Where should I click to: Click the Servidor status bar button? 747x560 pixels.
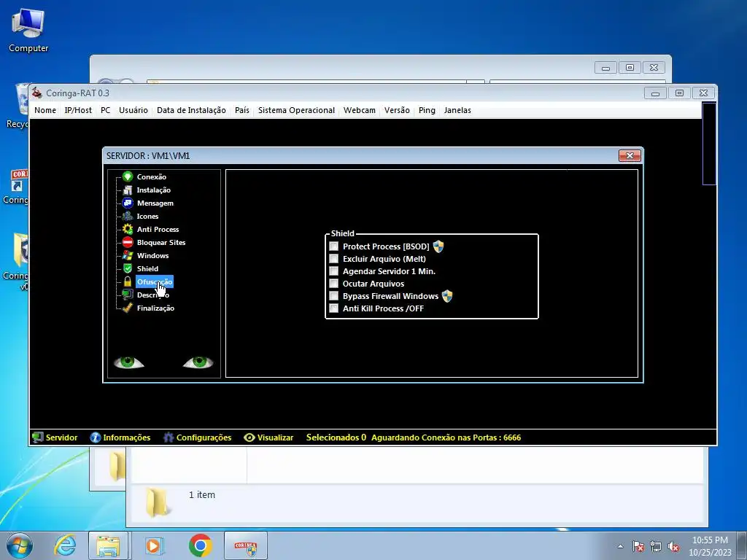(55, 437)
